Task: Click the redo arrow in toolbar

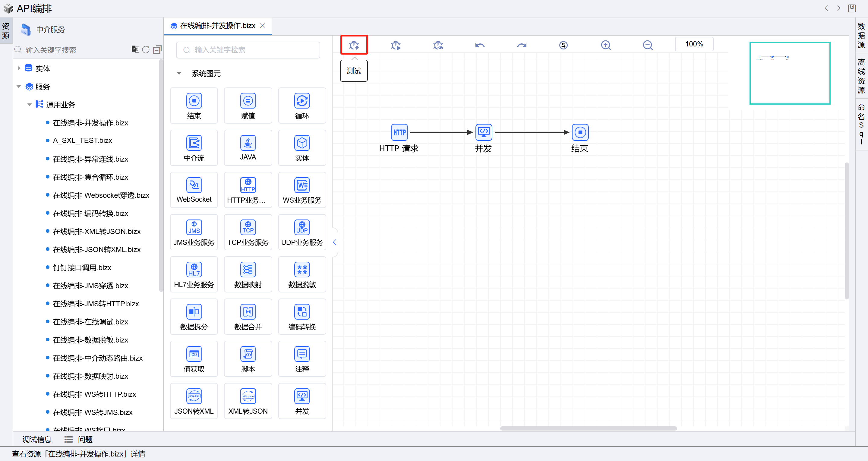Action: 522,45
